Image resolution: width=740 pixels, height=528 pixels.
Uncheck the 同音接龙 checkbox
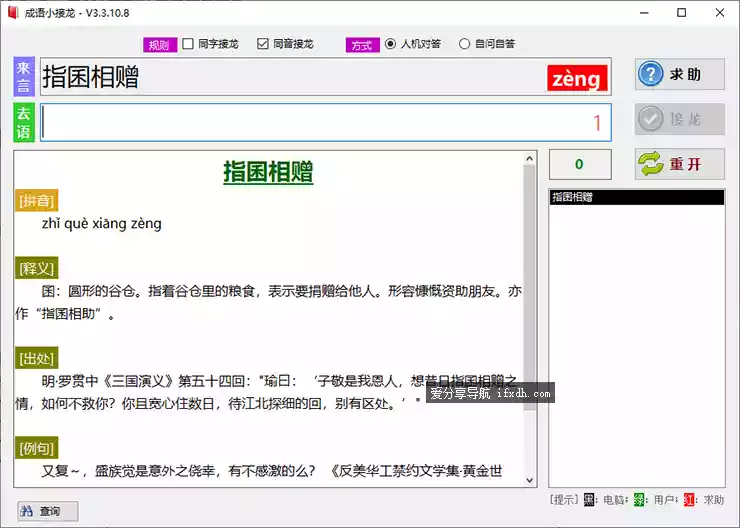point(263,44)
